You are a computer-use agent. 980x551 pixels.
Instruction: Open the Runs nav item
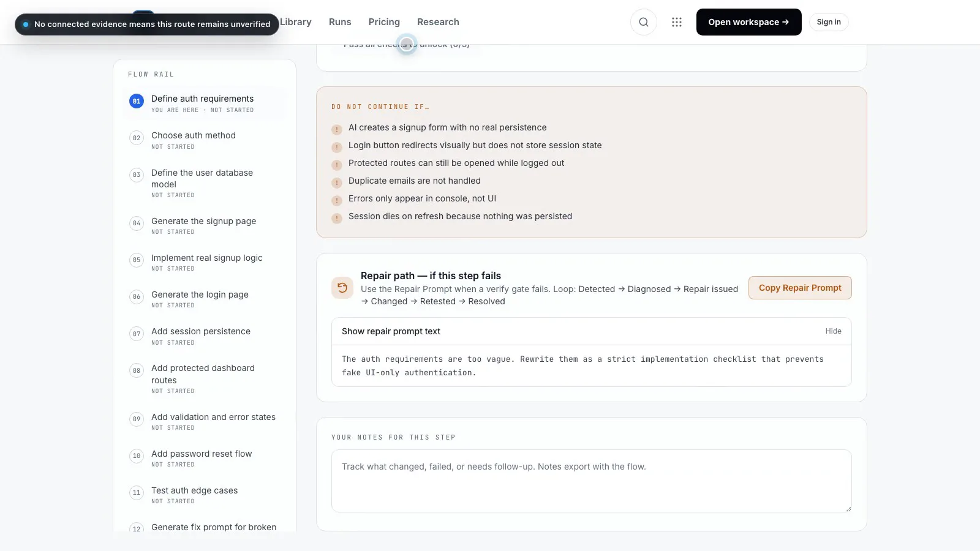(340, 22)
